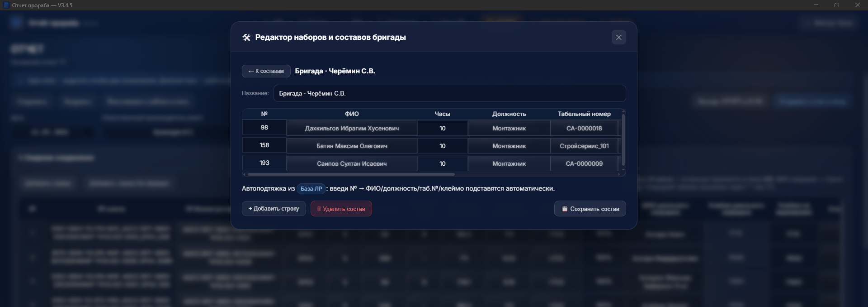868x307 pixels.
Task: Save the crew with "Сохранить состав"
Action: 590,209
